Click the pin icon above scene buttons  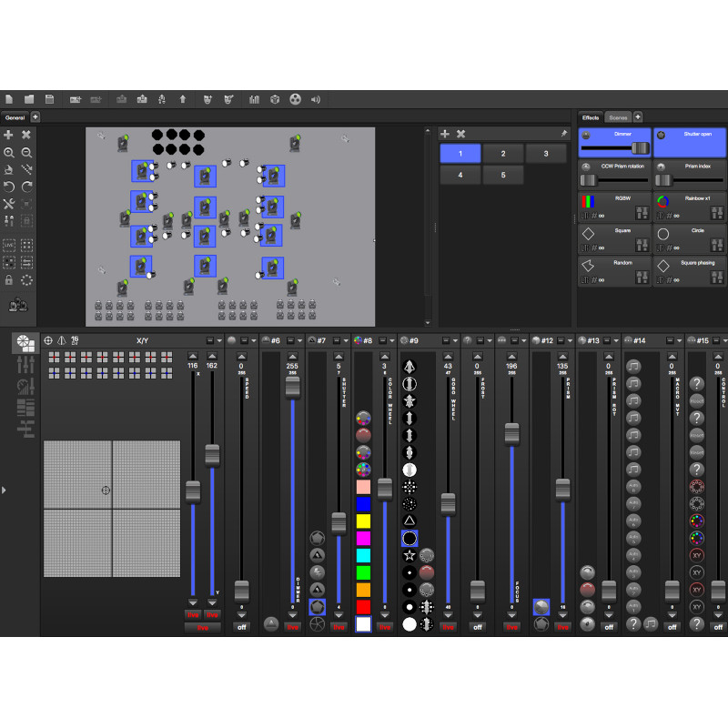564,134
